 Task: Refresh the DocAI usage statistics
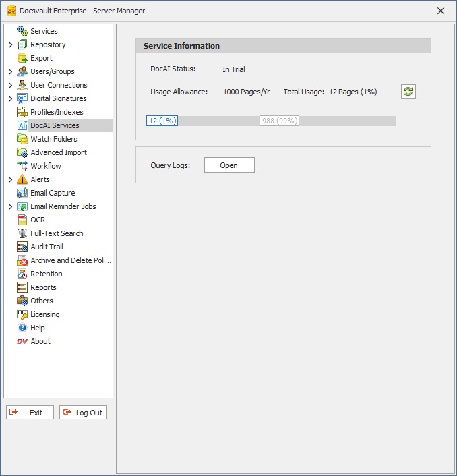pos(408,92)
